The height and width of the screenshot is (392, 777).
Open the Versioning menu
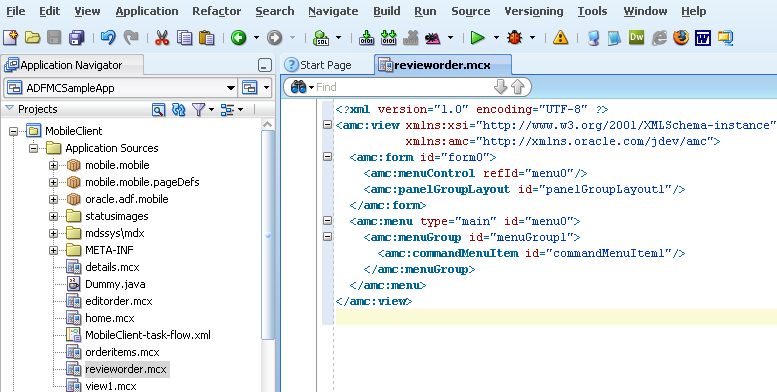pyautogui.click(x=534, y=11)
